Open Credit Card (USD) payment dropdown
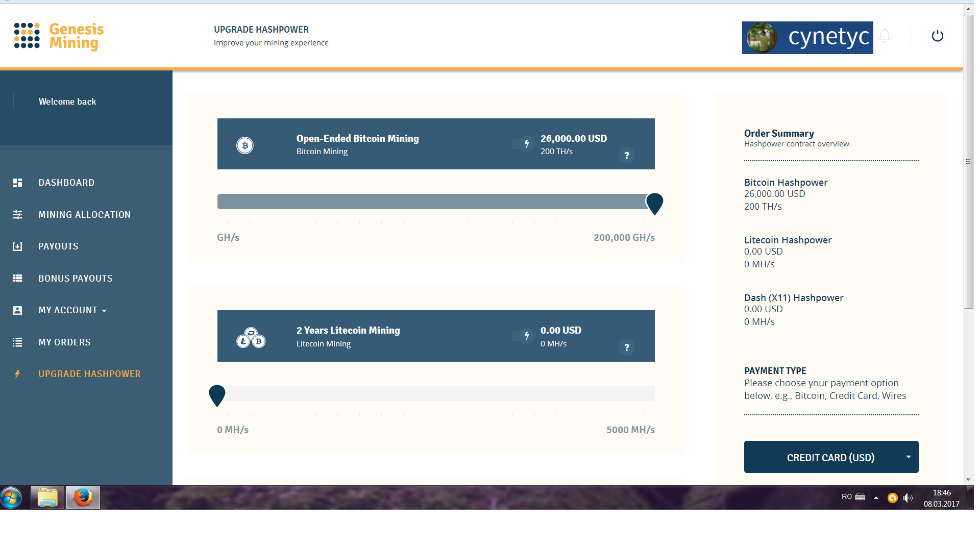This screenshot has width=980, height=551. [831, 457]
